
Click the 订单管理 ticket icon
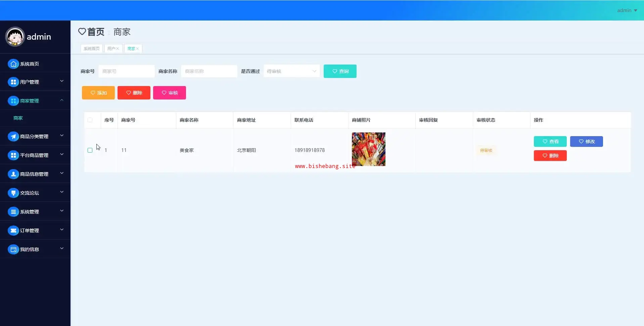tap(13, 231)
